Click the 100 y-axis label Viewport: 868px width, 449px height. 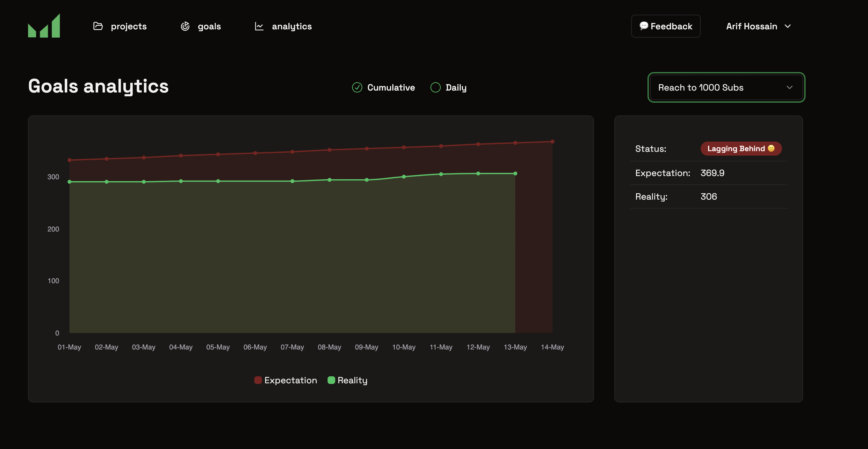(x=53, y=281)
